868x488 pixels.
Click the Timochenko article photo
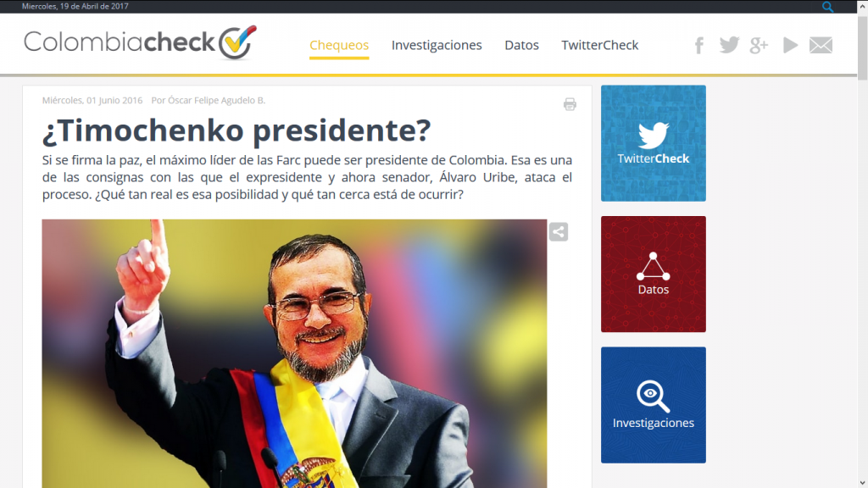point(294,353)
